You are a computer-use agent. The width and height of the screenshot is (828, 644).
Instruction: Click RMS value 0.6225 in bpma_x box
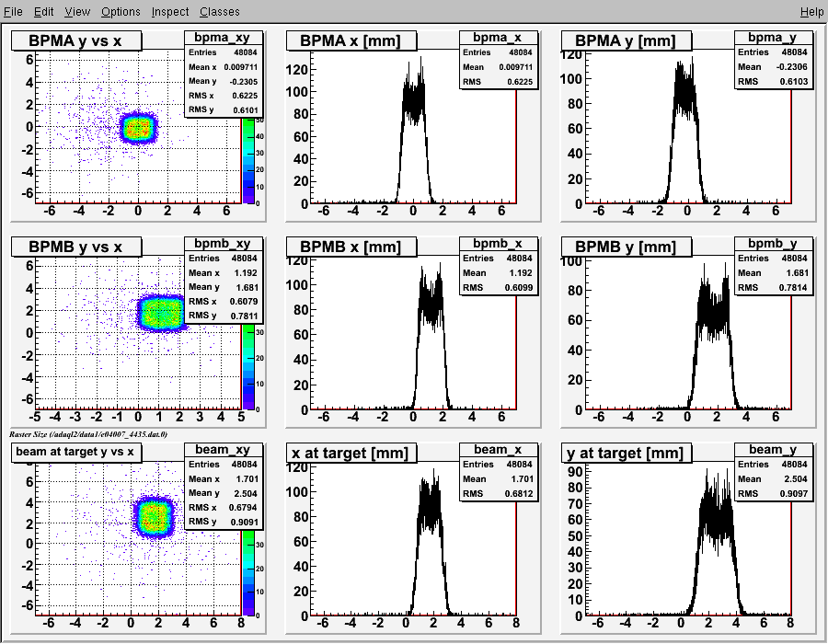pyautogui.click(x=519, y=82)
